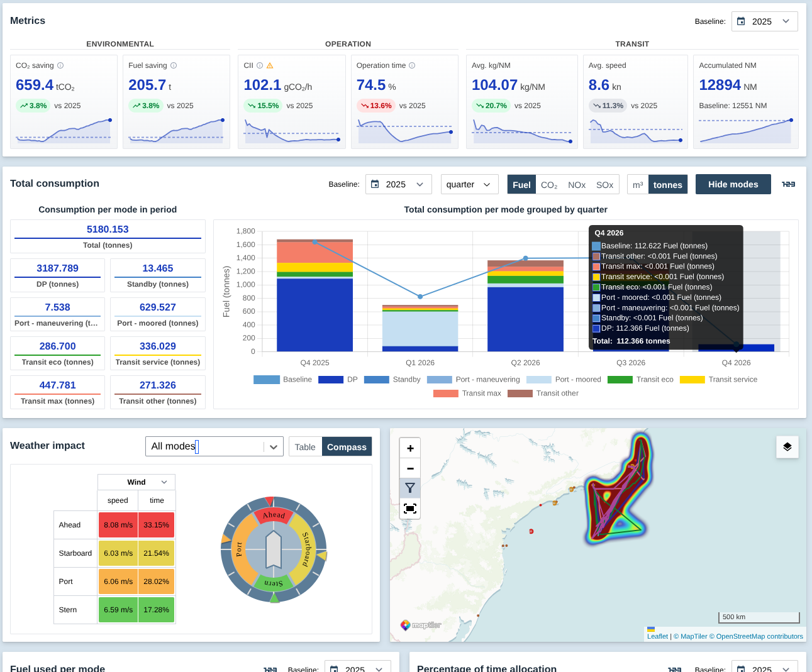Open the Wind parameter dropdown
The width and height of the screenshot is (812, 672).
[x=136, y=482]
